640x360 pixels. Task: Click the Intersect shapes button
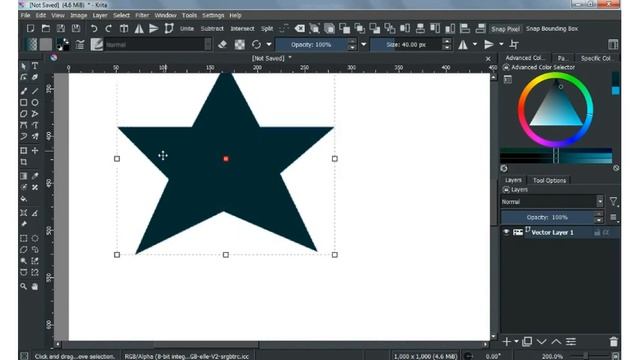coord(242,29)
